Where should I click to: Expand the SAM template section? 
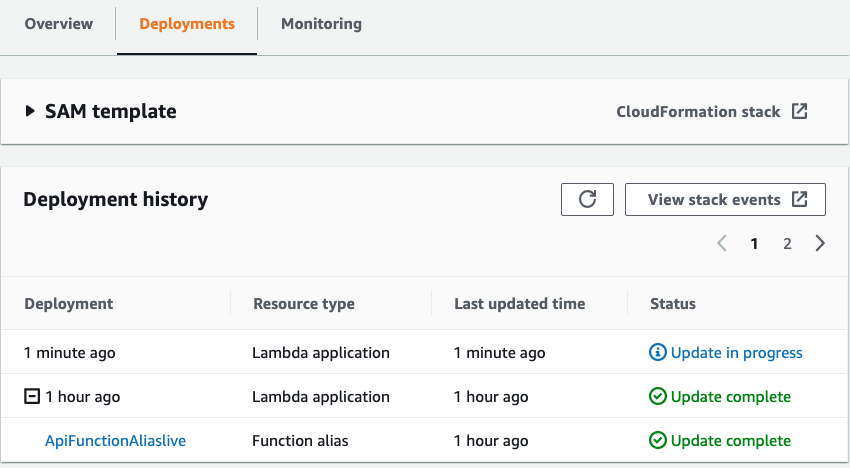pos(30,111)
